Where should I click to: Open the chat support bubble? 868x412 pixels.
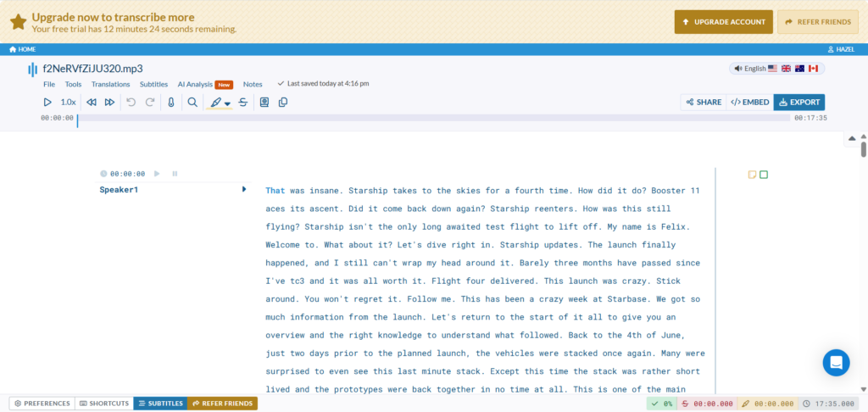836,363
